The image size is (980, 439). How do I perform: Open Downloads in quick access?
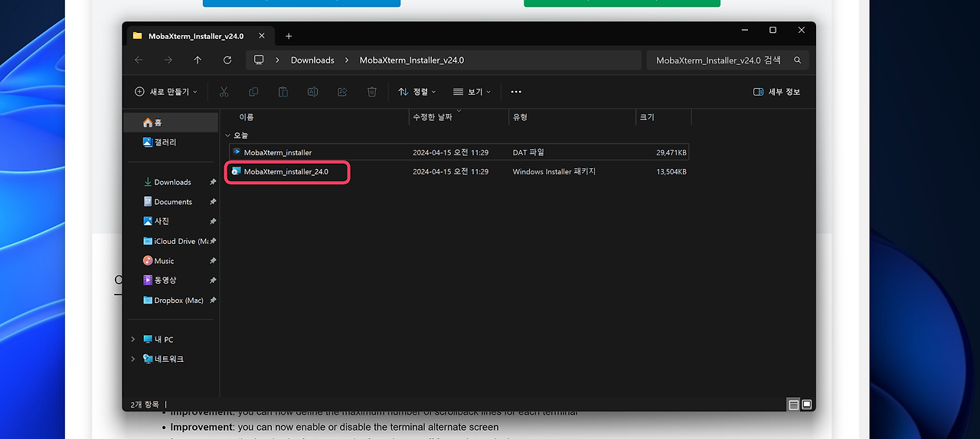[x=172, y=182]
